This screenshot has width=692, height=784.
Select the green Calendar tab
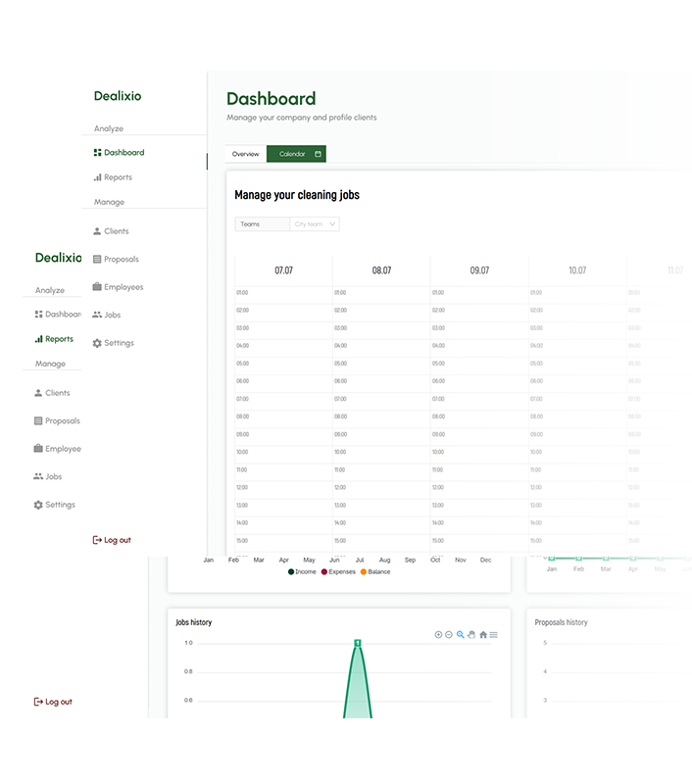click(x=296, y=154)
